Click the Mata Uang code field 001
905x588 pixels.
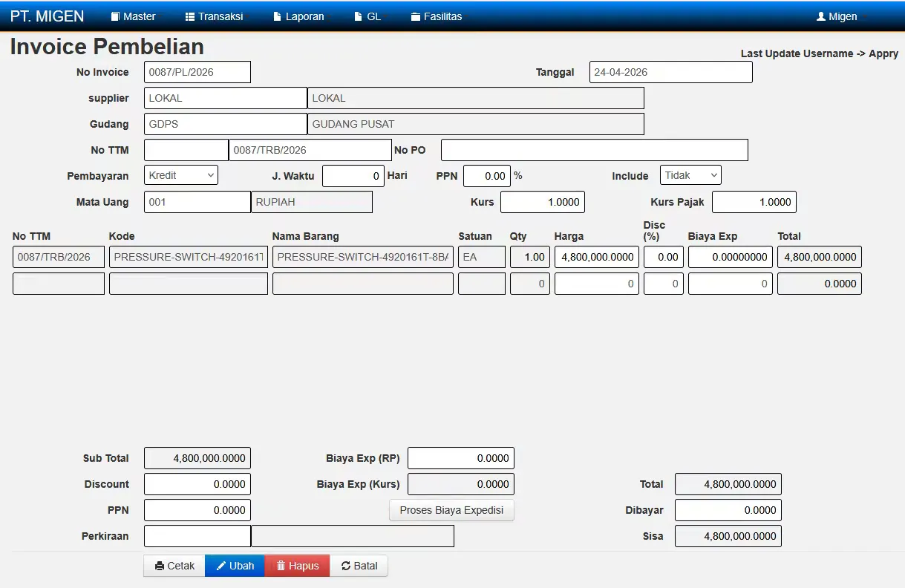tap(197, 202)
